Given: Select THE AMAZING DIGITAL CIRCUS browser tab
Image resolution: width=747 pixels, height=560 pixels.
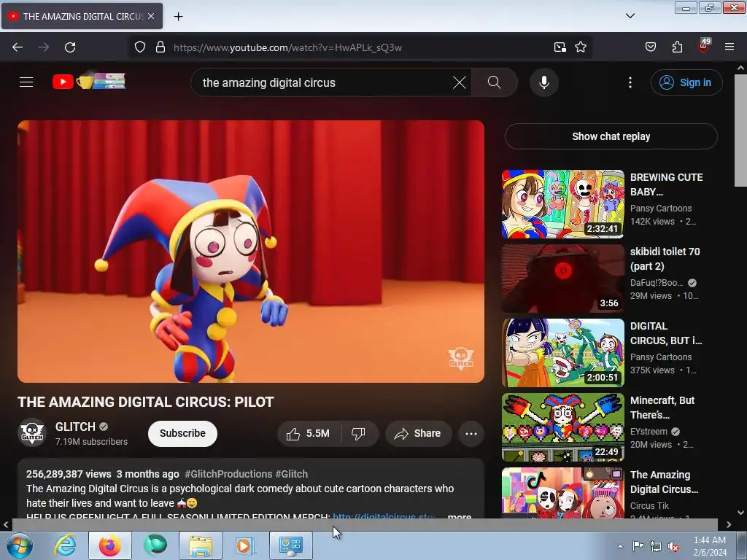Looking at the screenshot, I should click(x=82, y=16).
